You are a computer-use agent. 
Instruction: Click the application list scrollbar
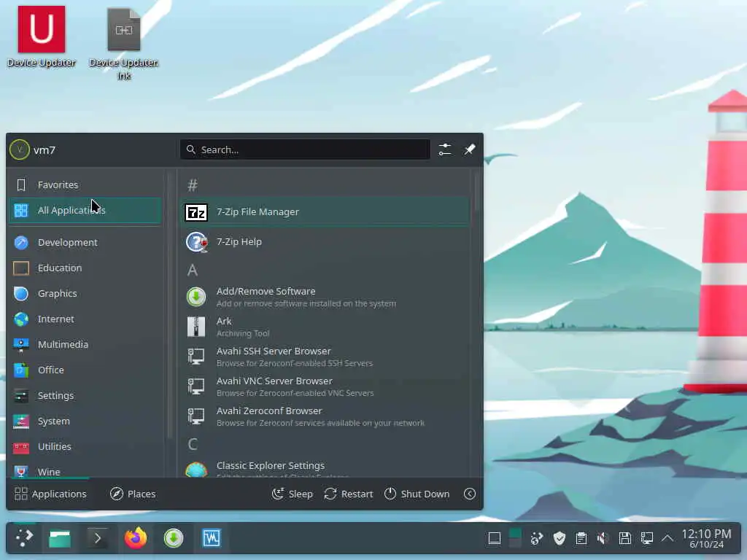click(476, 190)
